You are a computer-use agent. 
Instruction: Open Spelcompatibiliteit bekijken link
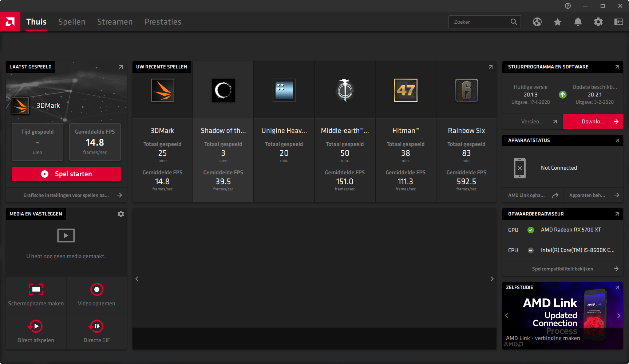coord(563,269)
